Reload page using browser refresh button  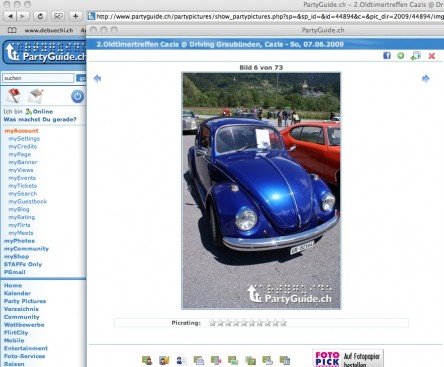point(40,16)
